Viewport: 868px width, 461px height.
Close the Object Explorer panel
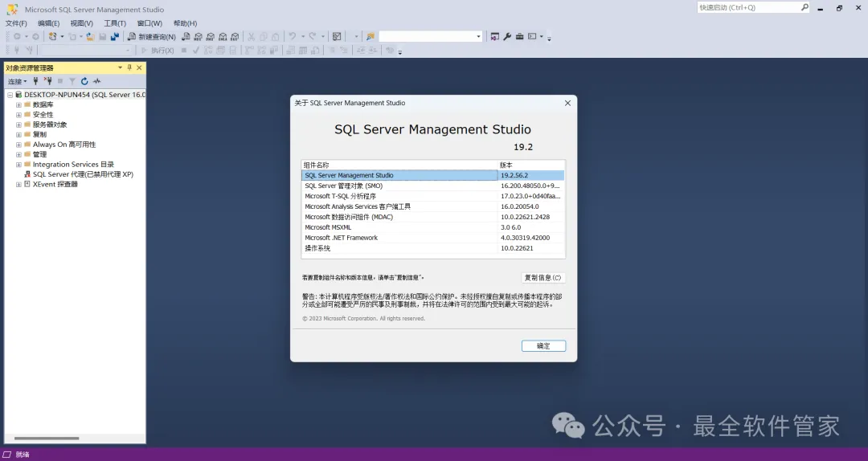point(139,67)
